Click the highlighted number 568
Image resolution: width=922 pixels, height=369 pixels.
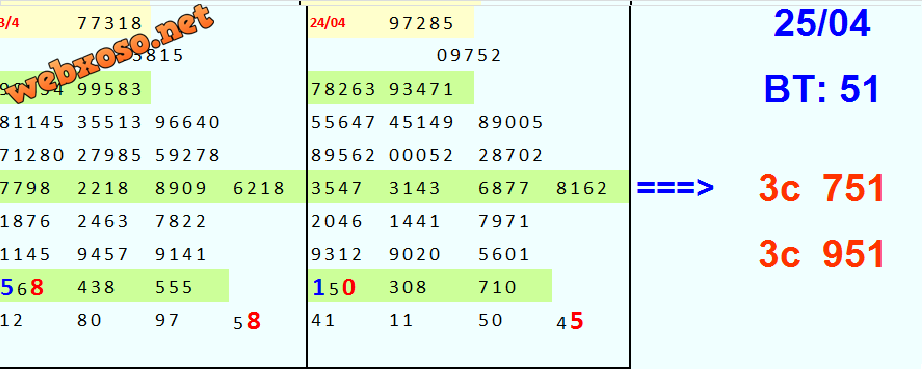pyautogui.click(x=22, y=287)
